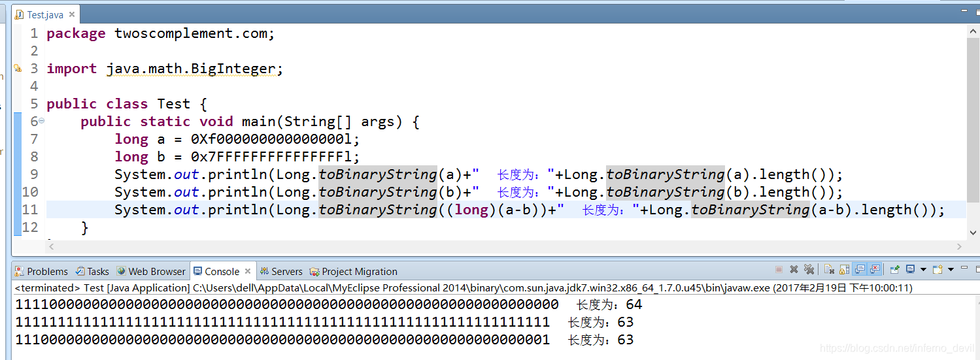Click the editor horizontal scrollbar left arrow
The width and height of the screenshot is (980, 360).
pyautogui.click(x=52, y=246)
